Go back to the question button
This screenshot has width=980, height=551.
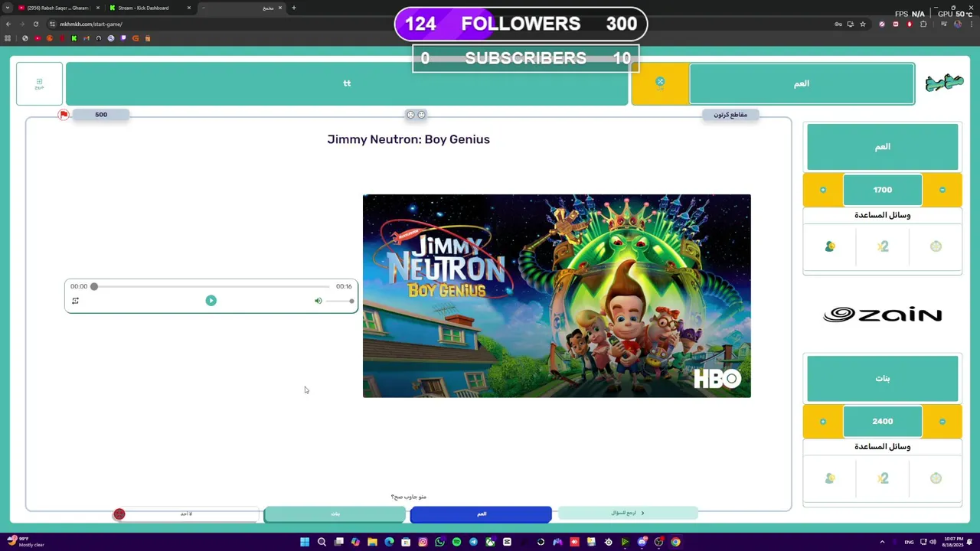(x=628, y=513)
